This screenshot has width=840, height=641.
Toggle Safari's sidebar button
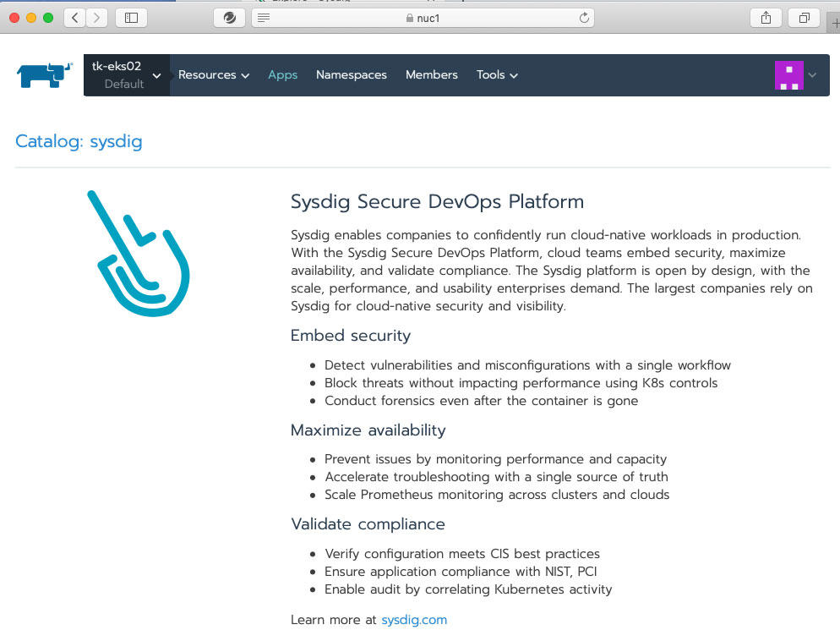(x=131, y=18)
